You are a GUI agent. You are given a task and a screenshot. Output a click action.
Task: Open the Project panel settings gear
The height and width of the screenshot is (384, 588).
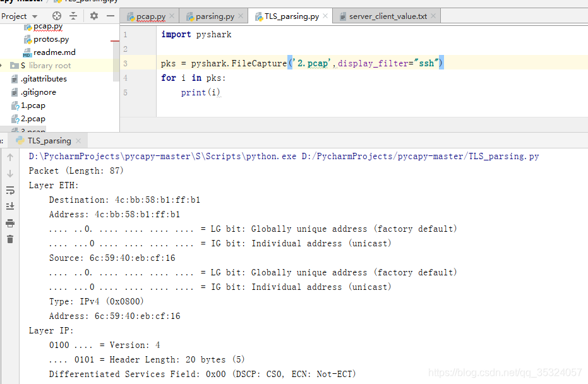tap(93, 16)
